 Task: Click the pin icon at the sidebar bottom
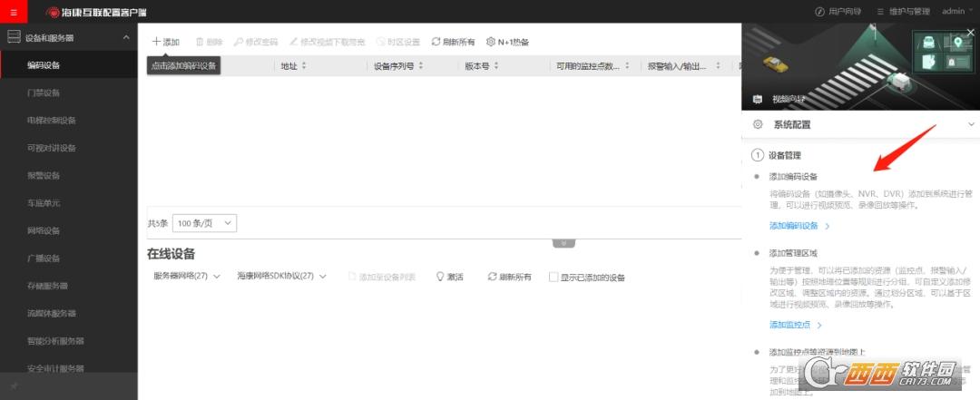(x=14, y=387)
